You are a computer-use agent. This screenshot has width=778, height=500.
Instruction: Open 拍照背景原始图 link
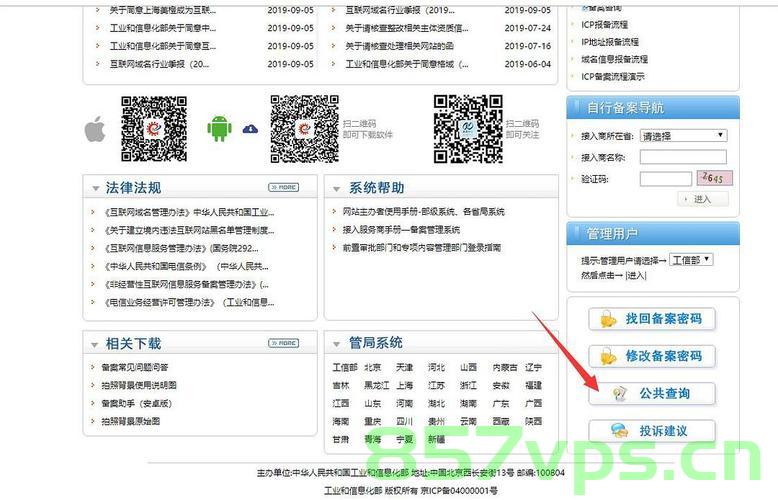130,422
